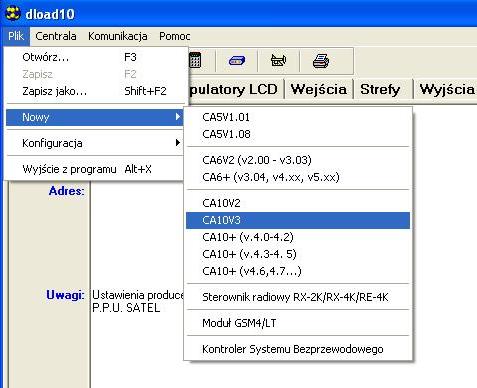Screen dimensions: 477x388
Task: Click the blue modem toolbar icon
Action: click(237, 61)
